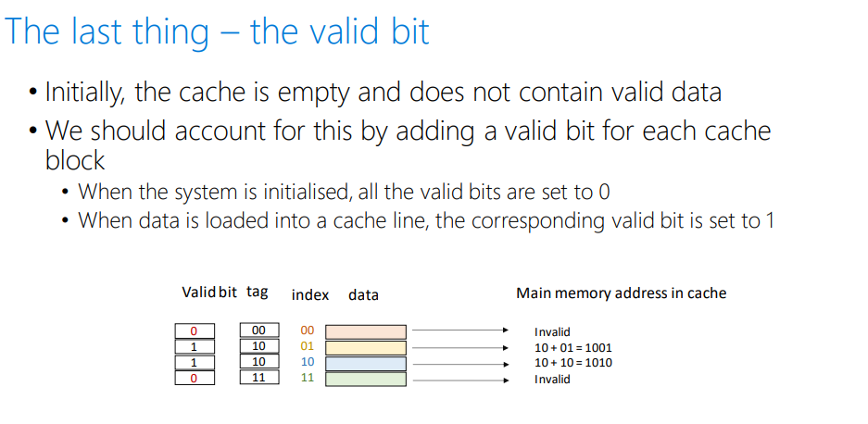Click the "tag" column header
Image resolution: width=868 pixels, height=424 pixels.
pyautogui.click(x=258, y=292)
